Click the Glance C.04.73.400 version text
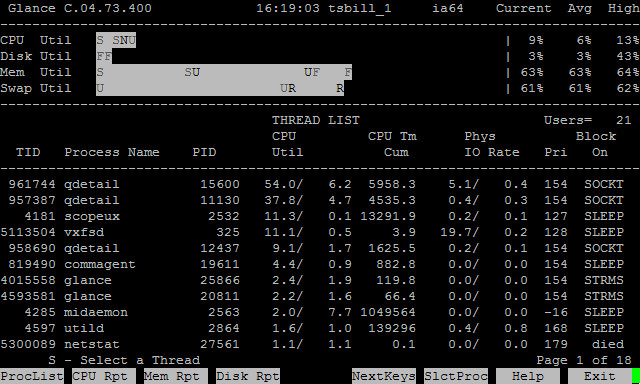The height and width of the screenshot is (384, 640). click(80, 8)
